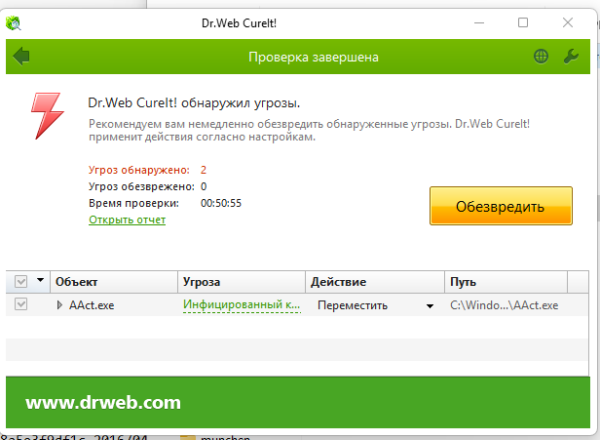Click the Угроз обезврежено: 0 line

(x=147, y=186)
